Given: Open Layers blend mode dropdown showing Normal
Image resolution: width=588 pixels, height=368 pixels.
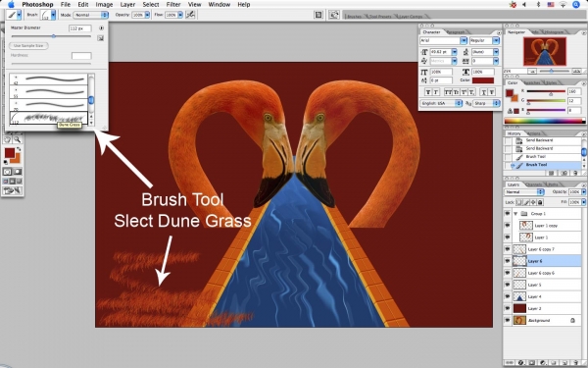Looking at the screenshot, I should (524, 192).
